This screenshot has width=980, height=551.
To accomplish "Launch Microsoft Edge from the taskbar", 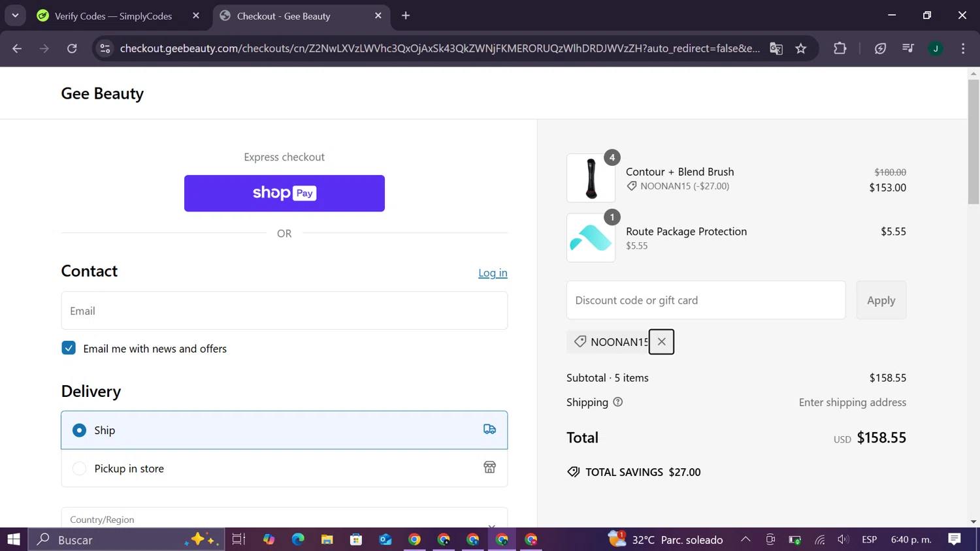I will point(298,539).
